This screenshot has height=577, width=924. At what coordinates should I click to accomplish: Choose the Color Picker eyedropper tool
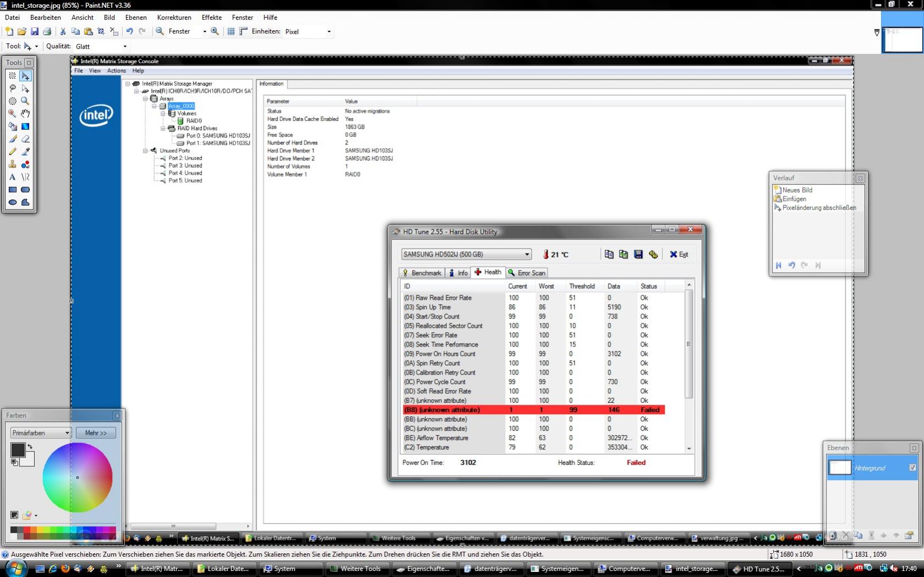[x=25, y=152]
